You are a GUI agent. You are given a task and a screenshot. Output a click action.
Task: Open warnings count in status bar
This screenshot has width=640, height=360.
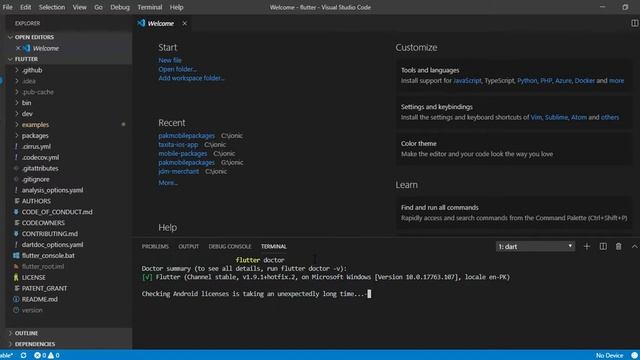click(53, 356)
